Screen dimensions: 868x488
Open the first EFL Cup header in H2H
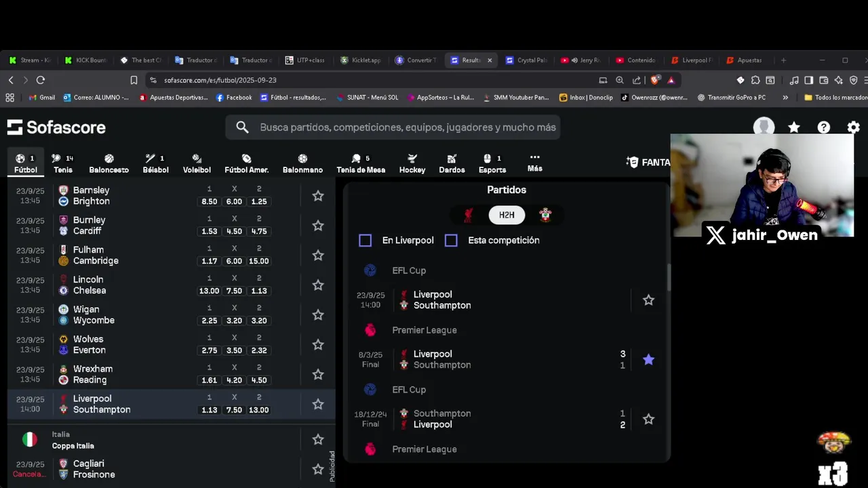409,270
